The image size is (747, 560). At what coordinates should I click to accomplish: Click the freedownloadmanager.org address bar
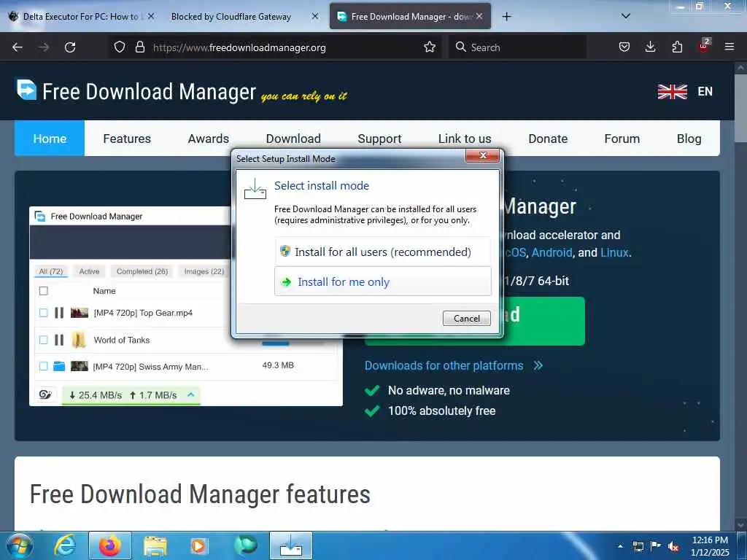[276, 47]
